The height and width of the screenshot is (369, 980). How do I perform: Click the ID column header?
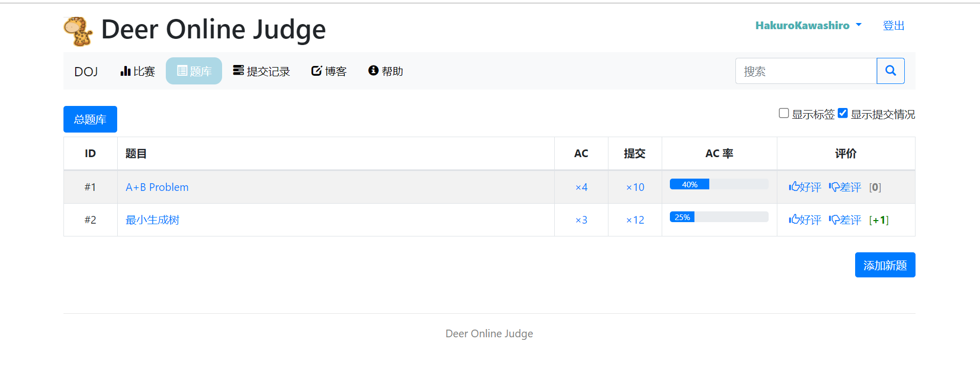tap(90, 154)
